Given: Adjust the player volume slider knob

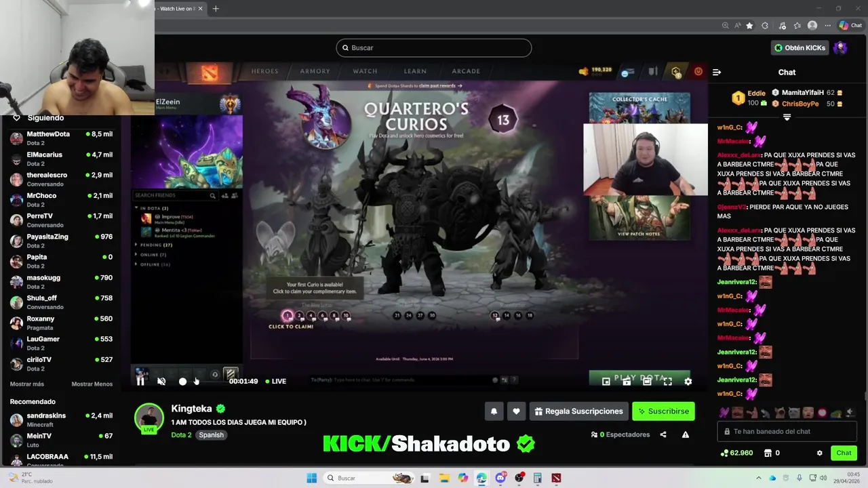Looking at the screenshot, I should [x=182, y=382].
